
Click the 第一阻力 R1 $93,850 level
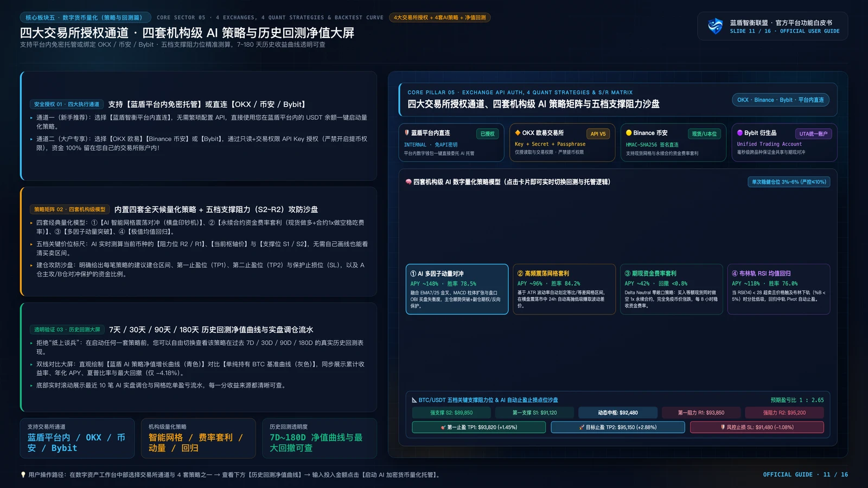[701, 413]
